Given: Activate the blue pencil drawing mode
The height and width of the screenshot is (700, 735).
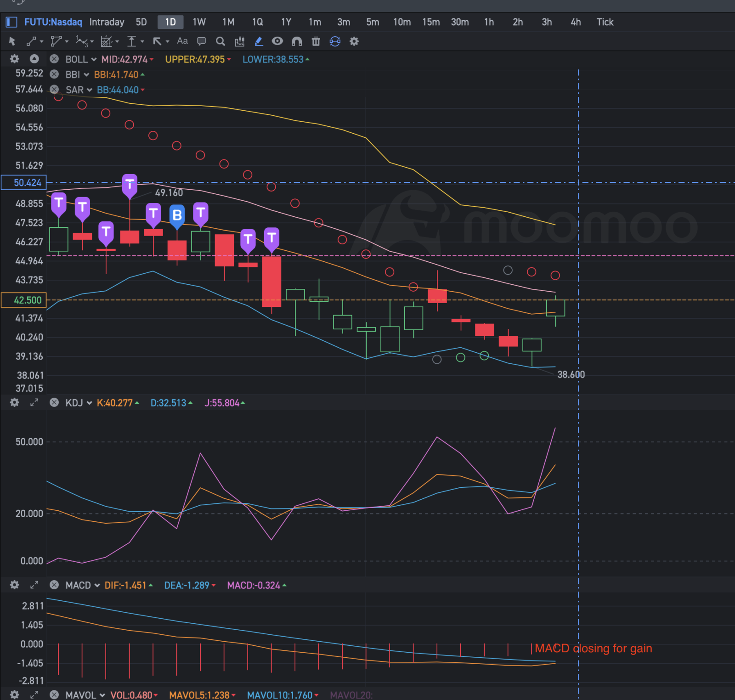Looking at the screenshot, I should [259, 41].
